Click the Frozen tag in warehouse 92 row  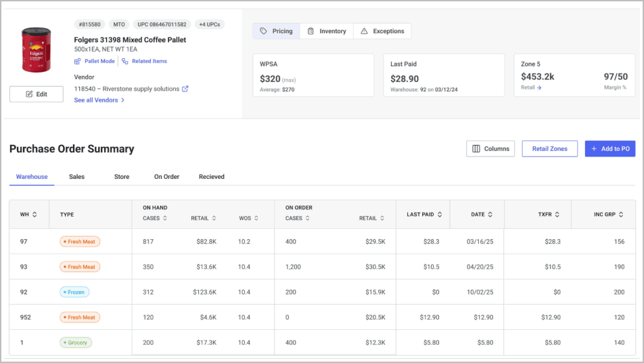point(74,293)
